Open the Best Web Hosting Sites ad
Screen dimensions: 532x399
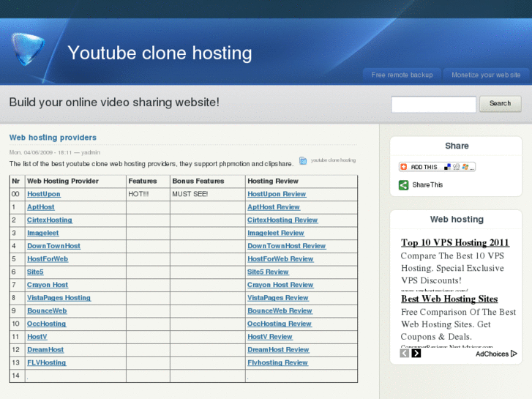(449, 299)
